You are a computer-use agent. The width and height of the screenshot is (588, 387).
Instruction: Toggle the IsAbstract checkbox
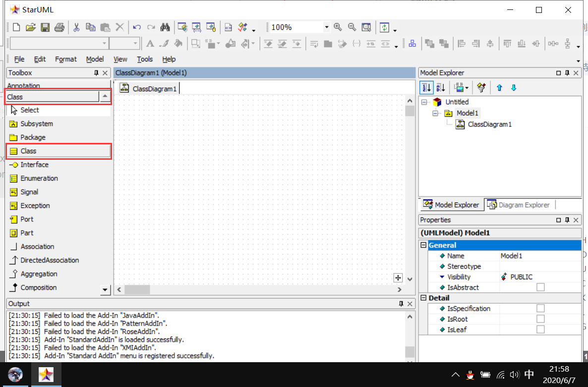[540, 287]
